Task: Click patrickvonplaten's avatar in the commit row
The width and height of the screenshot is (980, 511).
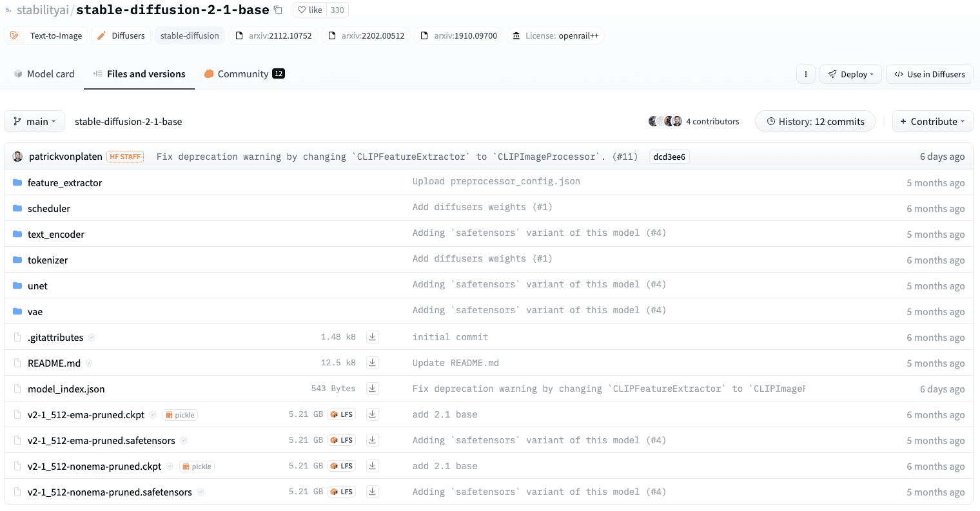Action: click(x=18, y=157)
